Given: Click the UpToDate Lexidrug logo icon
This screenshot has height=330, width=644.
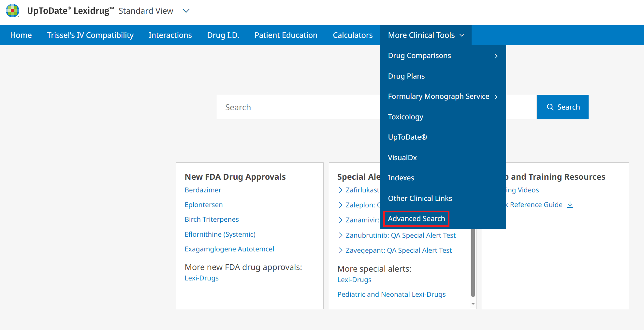Looking at the screenshot, I should (13, 11).
